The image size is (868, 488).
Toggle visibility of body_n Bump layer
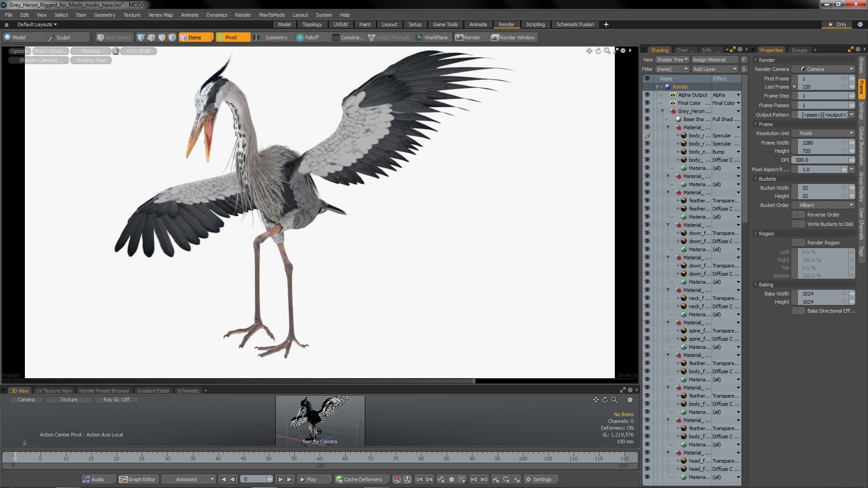pos(647,152)
